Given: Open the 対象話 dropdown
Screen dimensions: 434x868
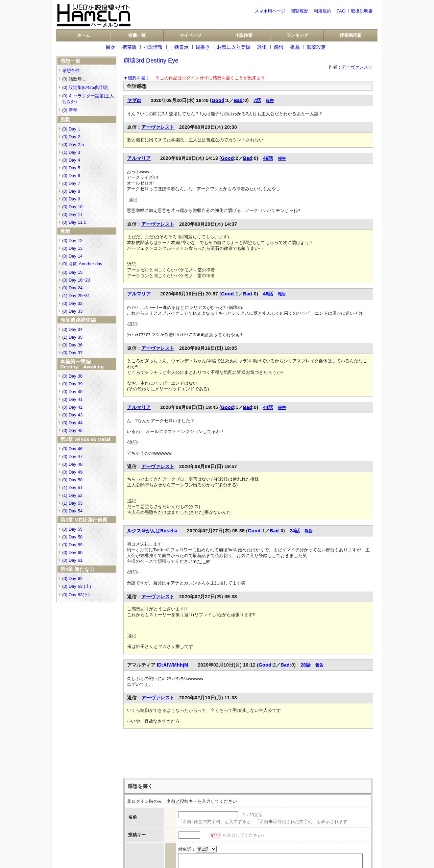Looking at the screenshot, I should coord(206,849).
